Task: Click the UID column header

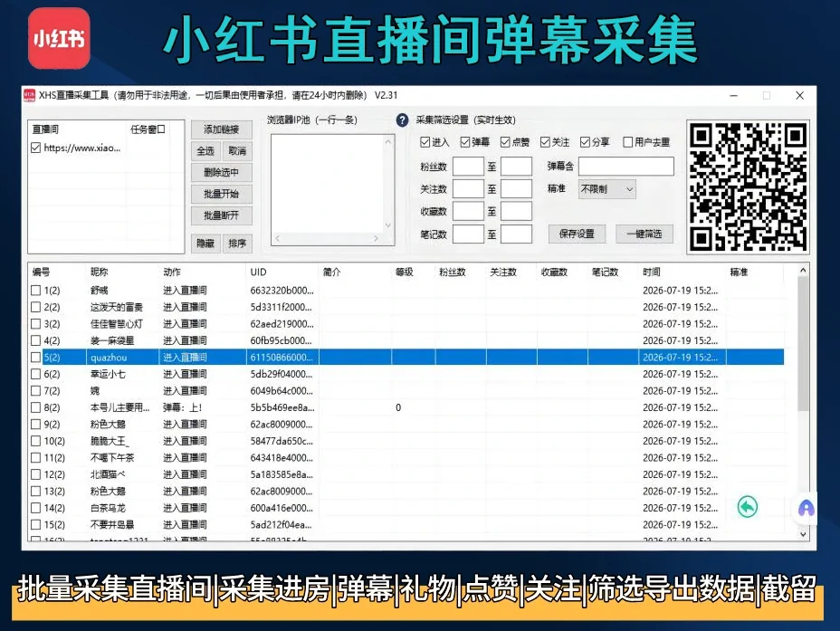Action: click(282, 272)
